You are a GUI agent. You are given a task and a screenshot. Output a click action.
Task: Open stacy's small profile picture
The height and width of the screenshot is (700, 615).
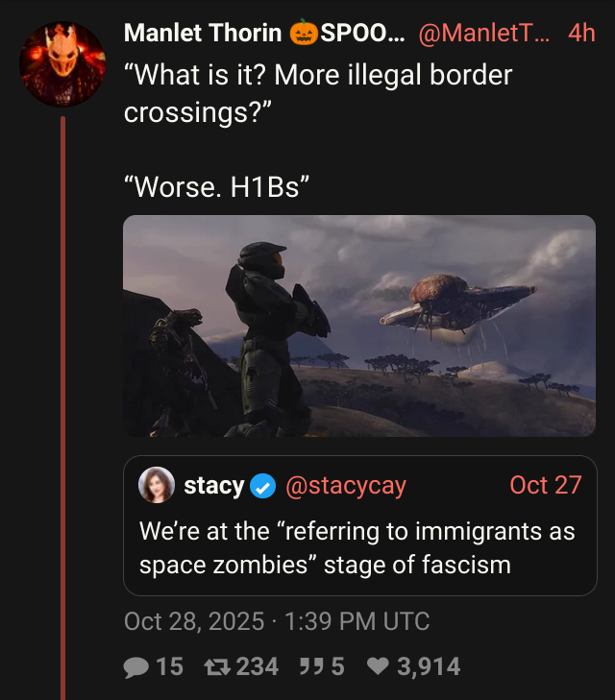157,485
